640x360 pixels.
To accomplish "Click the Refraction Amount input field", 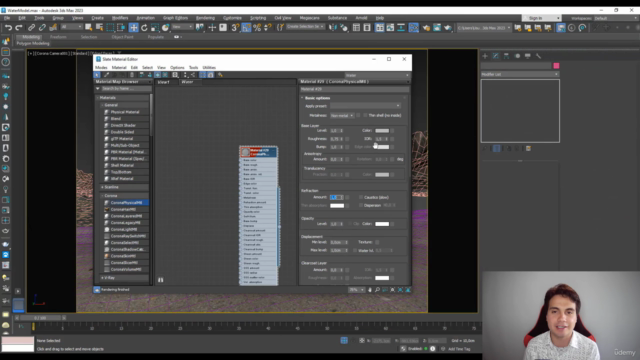I will 336,197.
